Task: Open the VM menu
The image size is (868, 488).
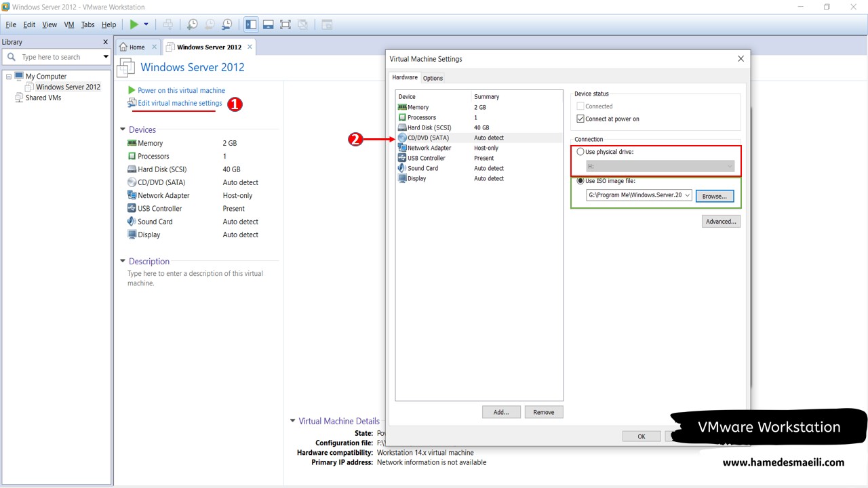Action: click(69, 24)
